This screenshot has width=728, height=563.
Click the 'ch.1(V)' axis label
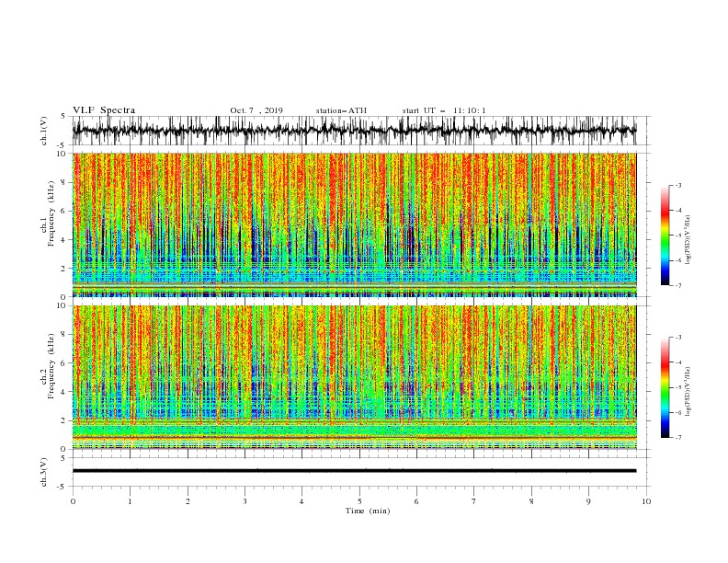tap(44, 131)
